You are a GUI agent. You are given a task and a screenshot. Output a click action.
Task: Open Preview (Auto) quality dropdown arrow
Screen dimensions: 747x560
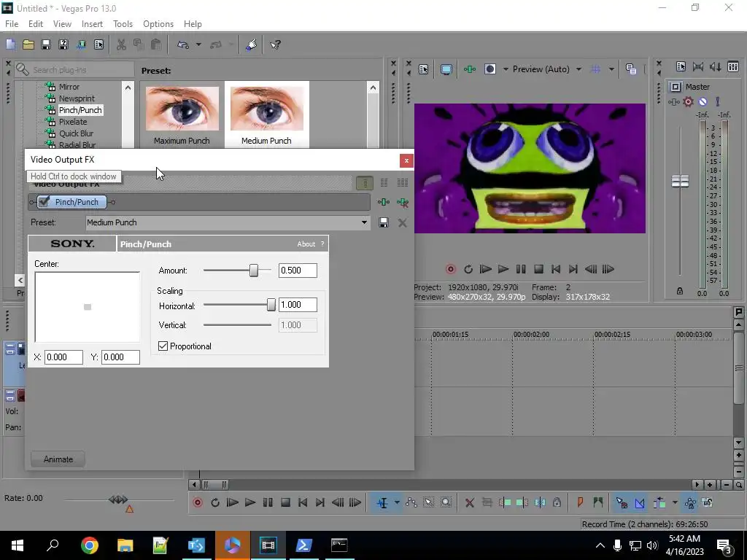tap(578, 69)
